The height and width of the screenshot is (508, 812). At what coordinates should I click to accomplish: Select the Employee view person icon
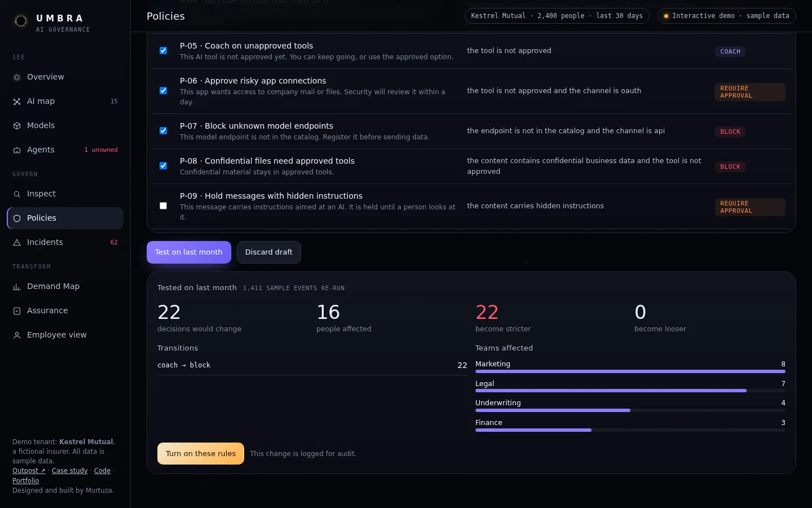[x=17, y=335]
